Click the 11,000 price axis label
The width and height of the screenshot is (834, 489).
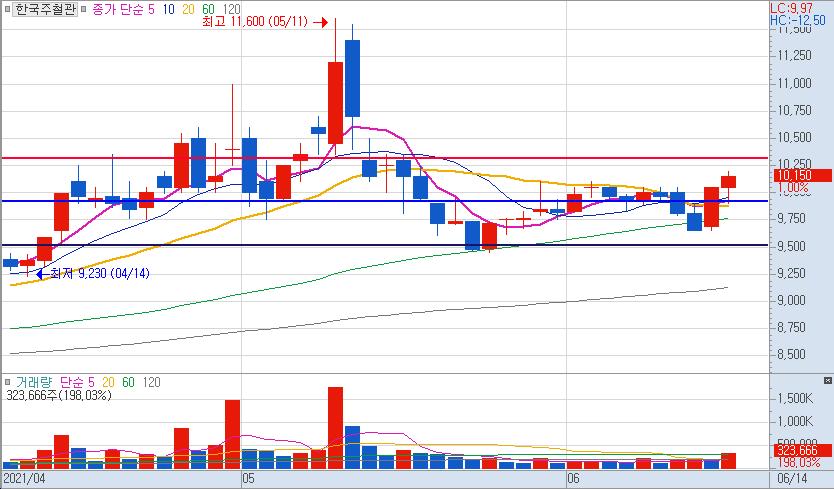(x=794, y=83)
